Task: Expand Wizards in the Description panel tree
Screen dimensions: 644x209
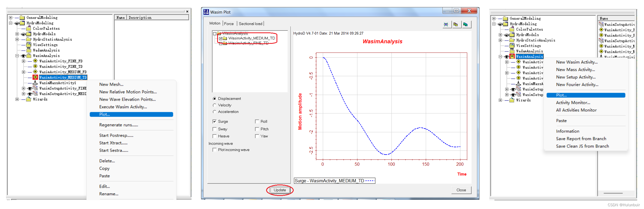Action: point(17,99)
